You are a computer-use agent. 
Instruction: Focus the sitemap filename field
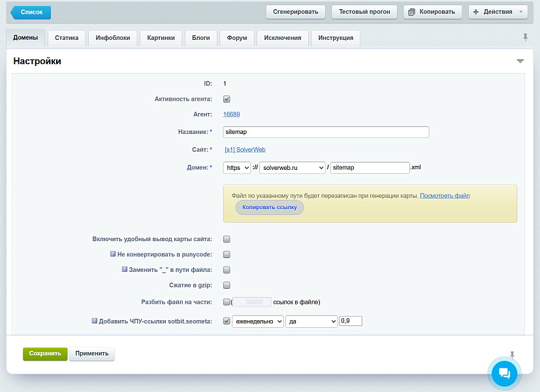pos(370,168)
